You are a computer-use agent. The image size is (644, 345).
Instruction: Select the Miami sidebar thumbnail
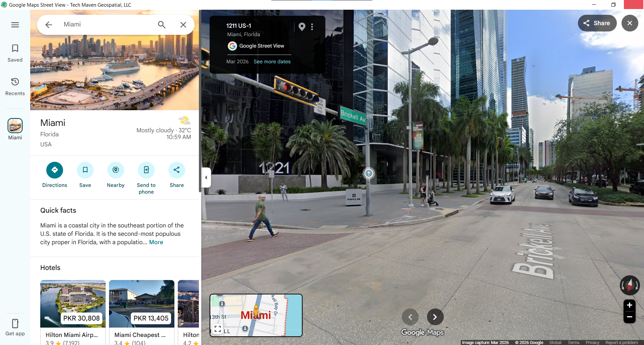coord(15,129)
